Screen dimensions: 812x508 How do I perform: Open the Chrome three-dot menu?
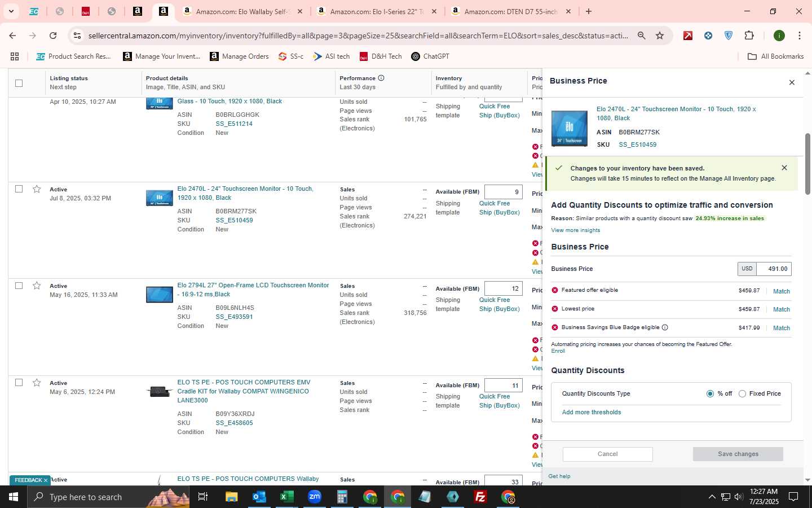coord(799,36)
